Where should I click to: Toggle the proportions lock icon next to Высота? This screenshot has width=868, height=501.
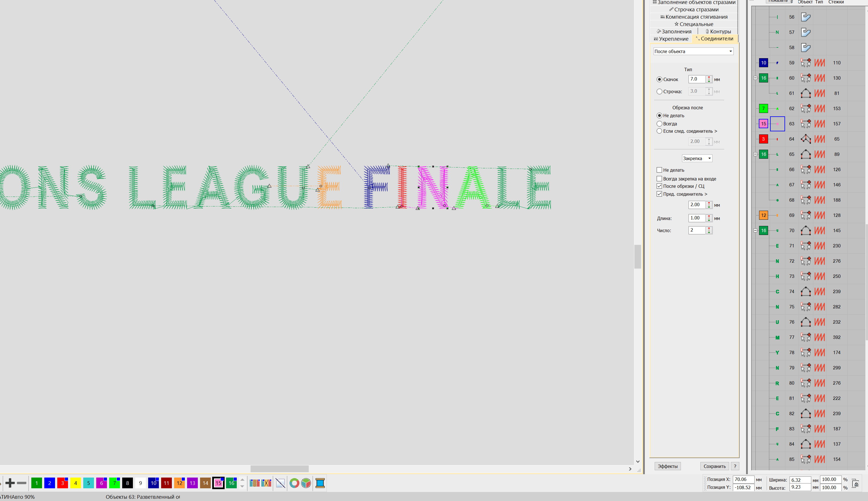pyautogui.click(x=856, y=483)
